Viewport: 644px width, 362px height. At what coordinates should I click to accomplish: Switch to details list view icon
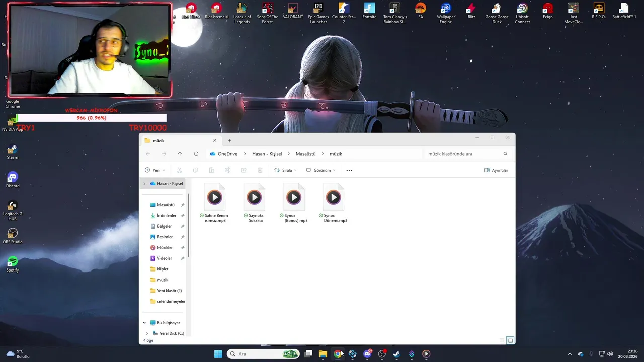[x=502, y=340]
